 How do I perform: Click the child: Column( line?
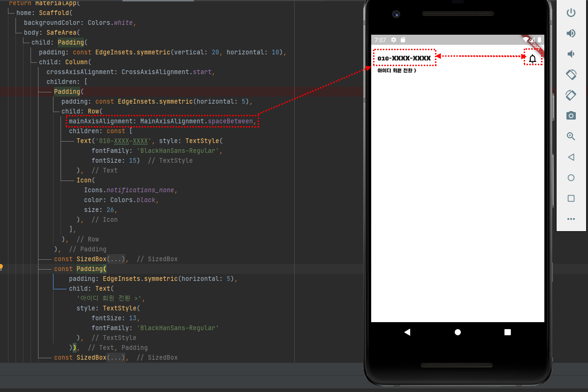pos(65,62)
